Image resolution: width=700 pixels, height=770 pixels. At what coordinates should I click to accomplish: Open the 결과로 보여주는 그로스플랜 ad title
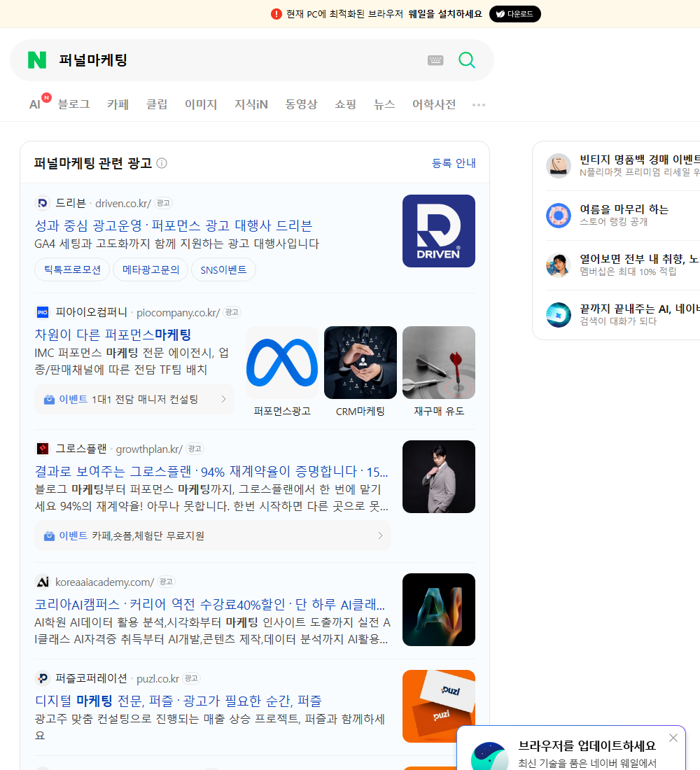pyautogui.click(x=211, y=471)
